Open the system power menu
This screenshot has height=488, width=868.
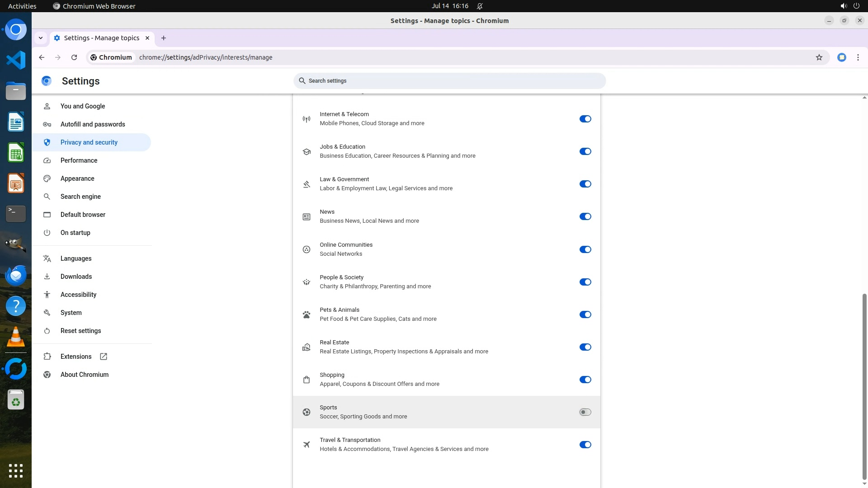[x=856, y=6]
